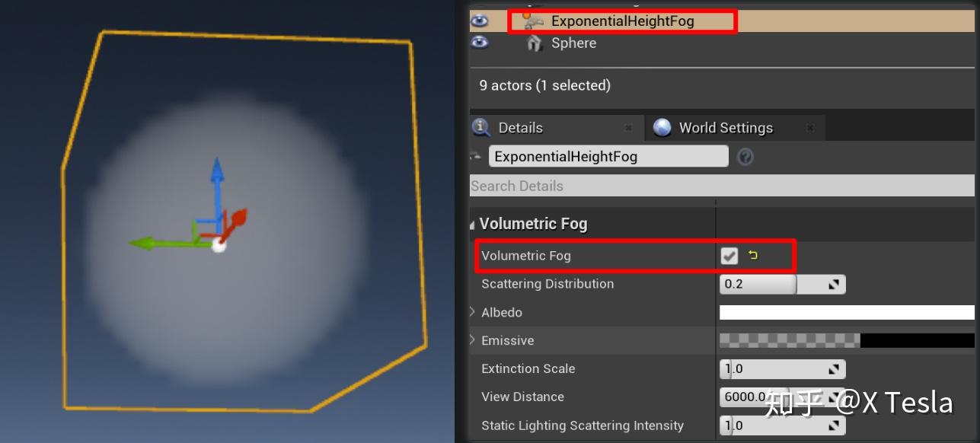Viewport: 980px width, 443px height.
Task: Click the help question mark icon
Action: [x=745, y=157]
